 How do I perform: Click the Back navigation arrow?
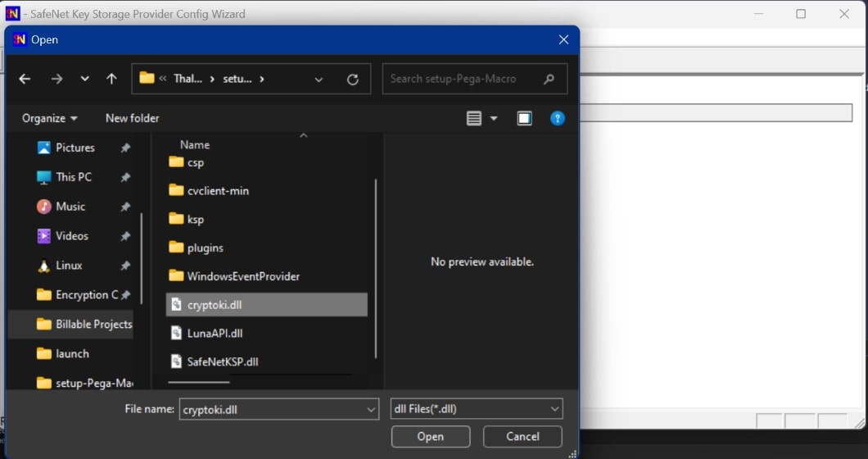point(25,79)
